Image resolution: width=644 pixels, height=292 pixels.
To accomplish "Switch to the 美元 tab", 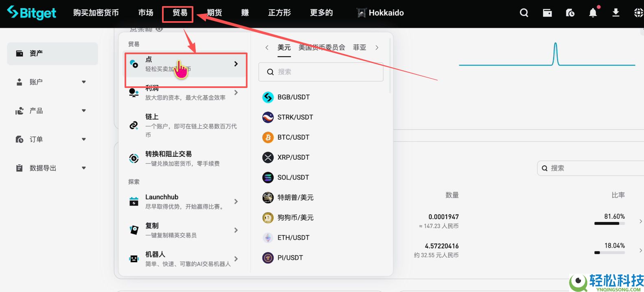I will tap(284, 48).
